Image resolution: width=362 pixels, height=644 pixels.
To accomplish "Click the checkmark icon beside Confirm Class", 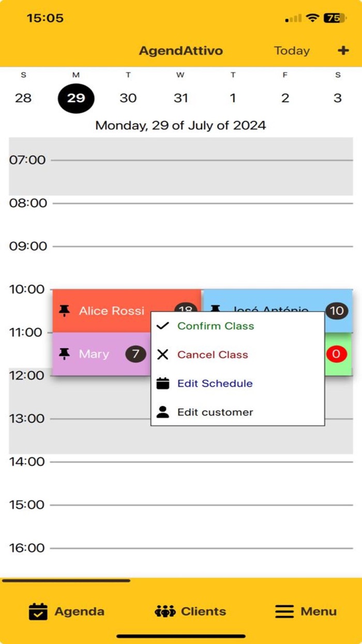I will click(162, 326).
